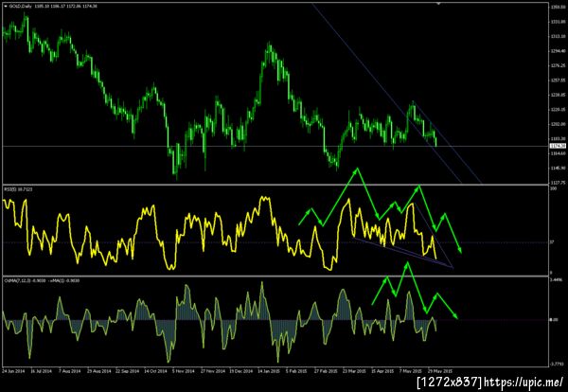Click the 1257.55 price axis label

(x=558, y=80)
